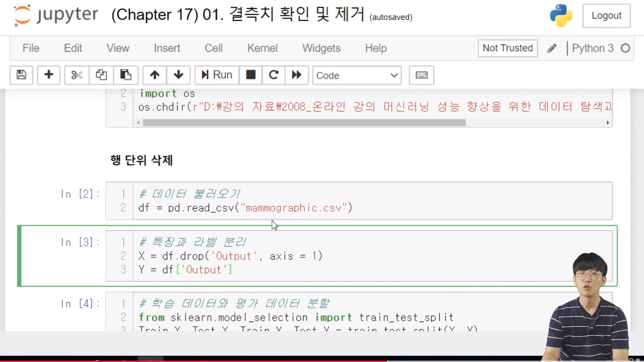This screenshot has height=362, width=644.
Task: Insert a cell below with the plus icon
Action: tap(49, 75)
